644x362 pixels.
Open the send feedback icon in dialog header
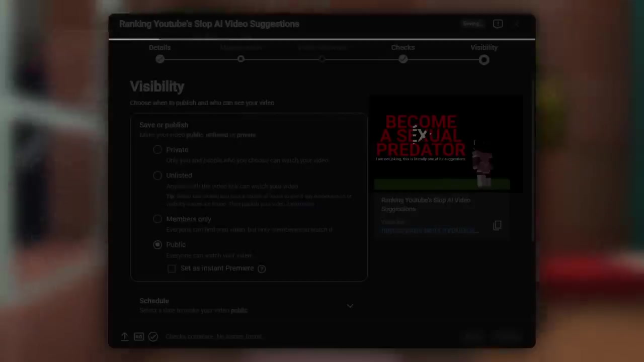click(x=498, y=24)
